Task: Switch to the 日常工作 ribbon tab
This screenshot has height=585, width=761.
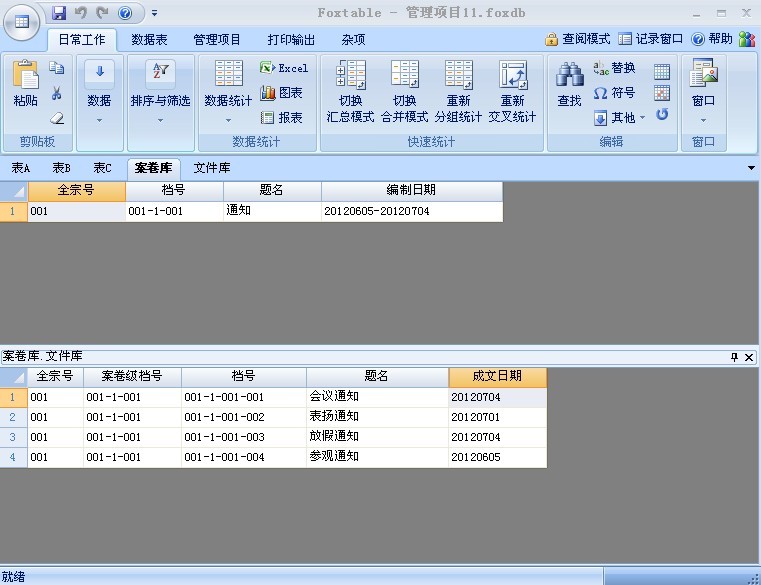Action: click(82, 40)
